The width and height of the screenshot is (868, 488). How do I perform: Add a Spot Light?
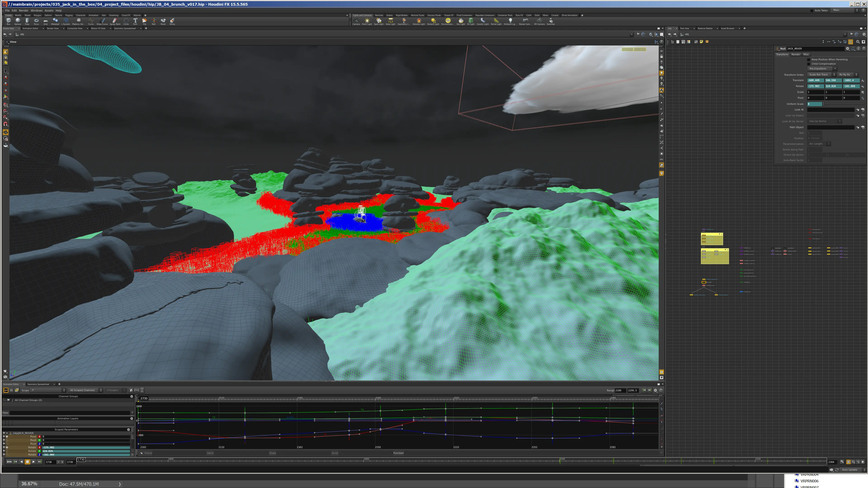pyautogui.click(x=379, y=21)
